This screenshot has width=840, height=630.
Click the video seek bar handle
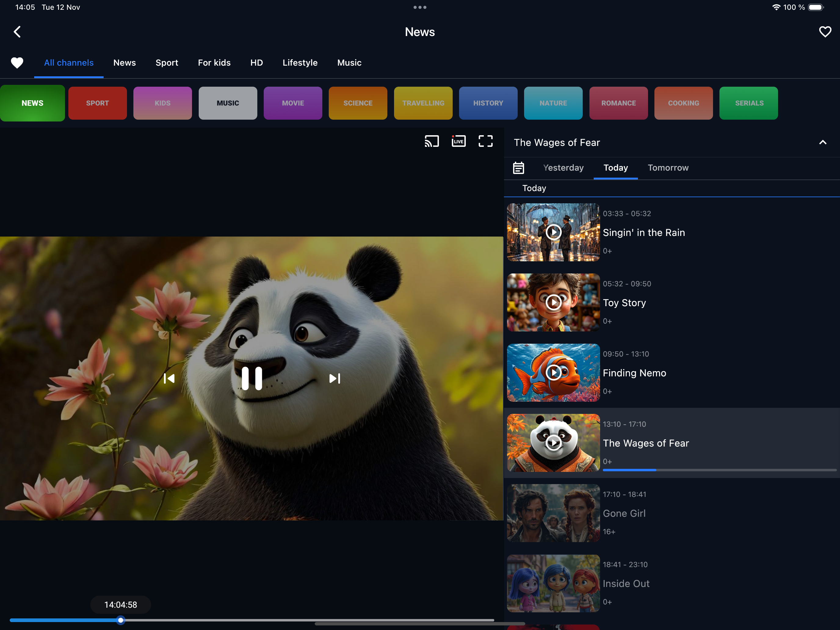click(x=120, y=621)
